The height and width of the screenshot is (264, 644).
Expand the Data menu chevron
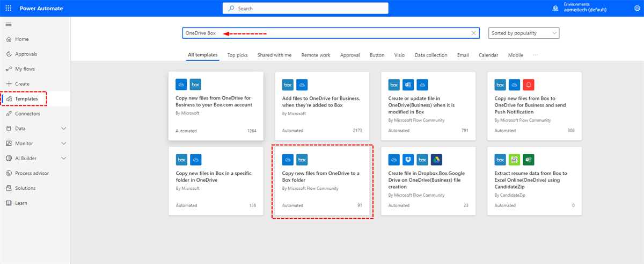[x=64, y=129]
